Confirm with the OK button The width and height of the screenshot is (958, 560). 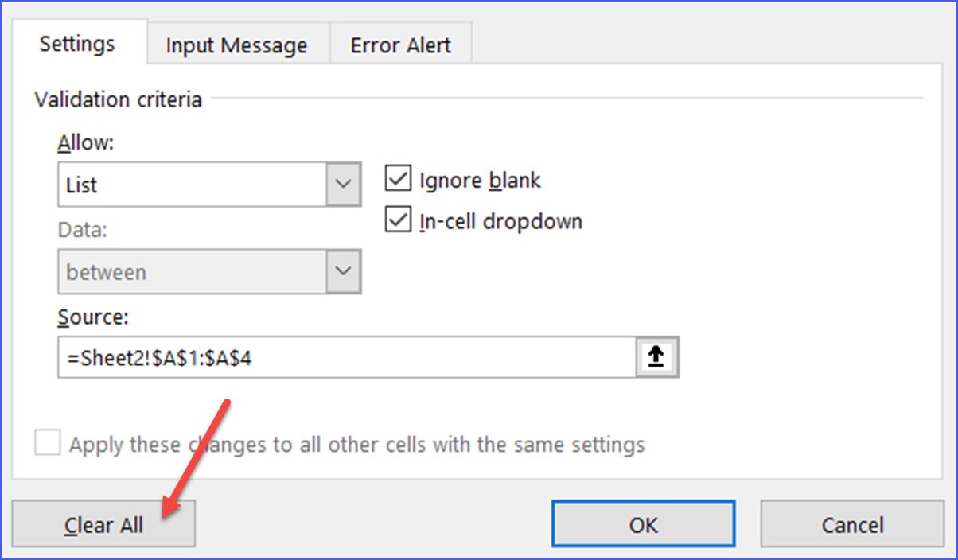coord(643,524)
